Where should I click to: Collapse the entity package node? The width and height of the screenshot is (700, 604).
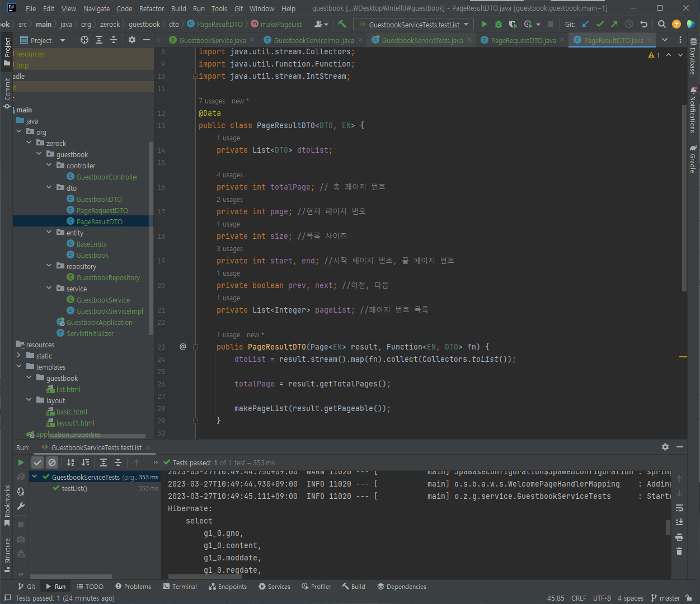coord(49,232)
